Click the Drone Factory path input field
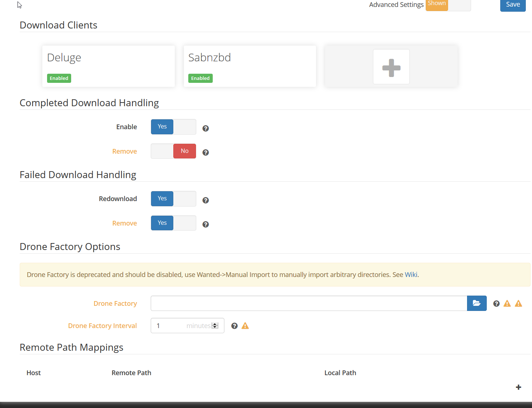This screenshot has width=532, height=408. point(309,303)
